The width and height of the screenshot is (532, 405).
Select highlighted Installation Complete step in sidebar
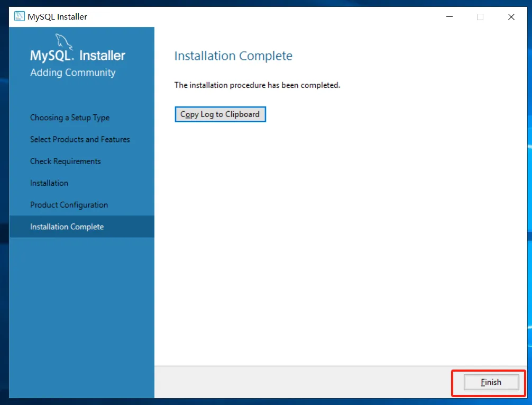(82, 227)
